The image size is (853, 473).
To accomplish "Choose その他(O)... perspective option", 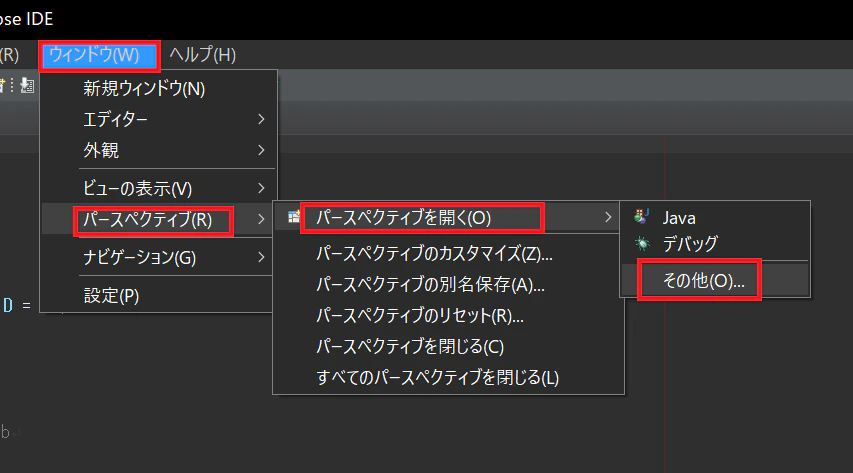I will 715,281.
